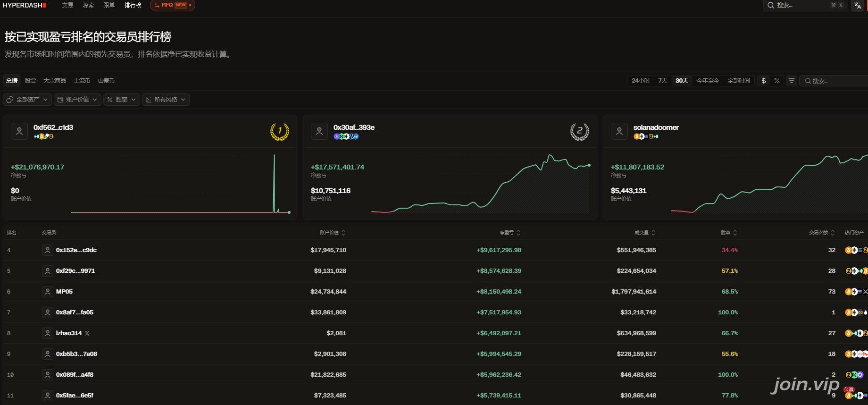Select the 今年至今 time range

pos(708,81)
